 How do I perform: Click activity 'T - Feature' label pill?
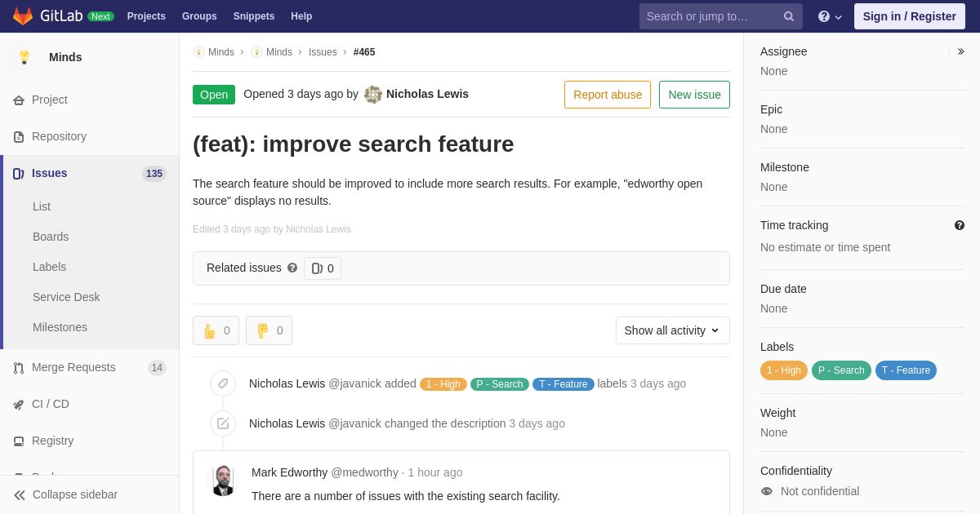(x=563, y=384)
